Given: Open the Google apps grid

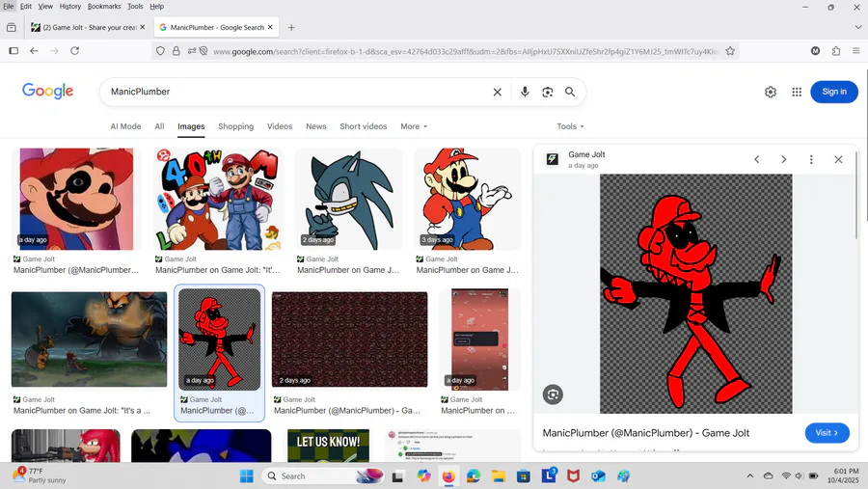Looking at the screenshot, I should pyautogui.click(x=797, y=92).
